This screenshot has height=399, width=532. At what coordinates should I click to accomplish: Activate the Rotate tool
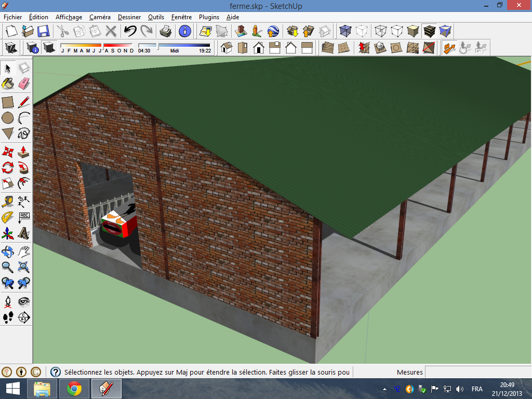8,168
